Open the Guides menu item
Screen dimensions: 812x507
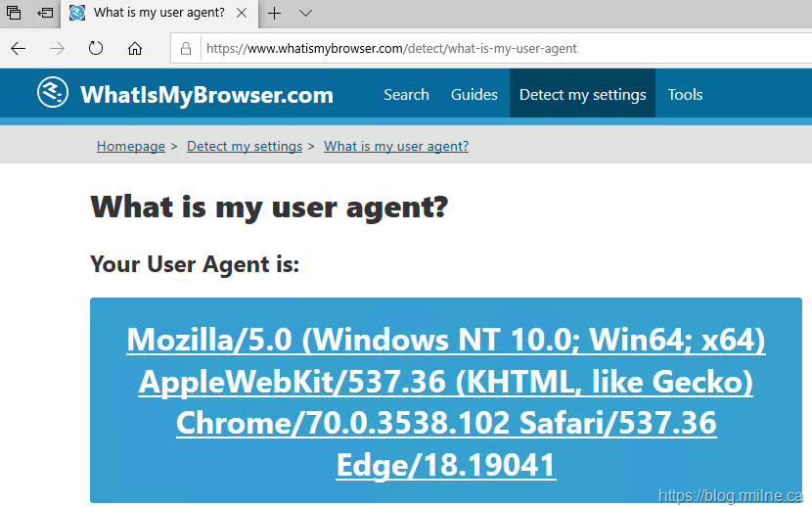(474, 95)
